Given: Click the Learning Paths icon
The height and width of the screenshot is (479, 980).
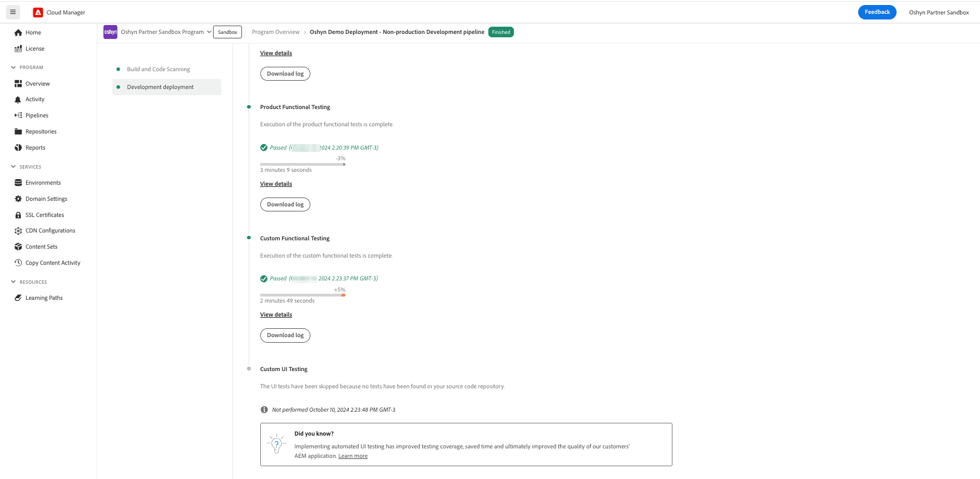Looking at the screenshot, I should [18, 298].
